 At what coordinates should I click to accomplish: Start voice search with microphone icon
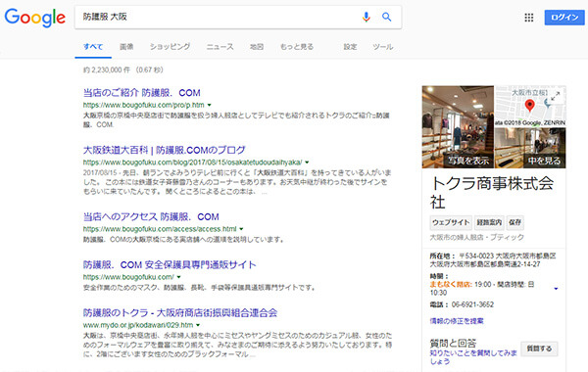click(x=367, y=17)
